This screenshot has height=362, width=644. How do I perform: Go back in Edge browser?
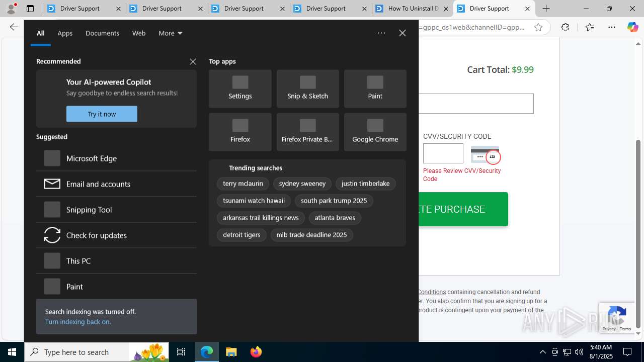[14, 27]
